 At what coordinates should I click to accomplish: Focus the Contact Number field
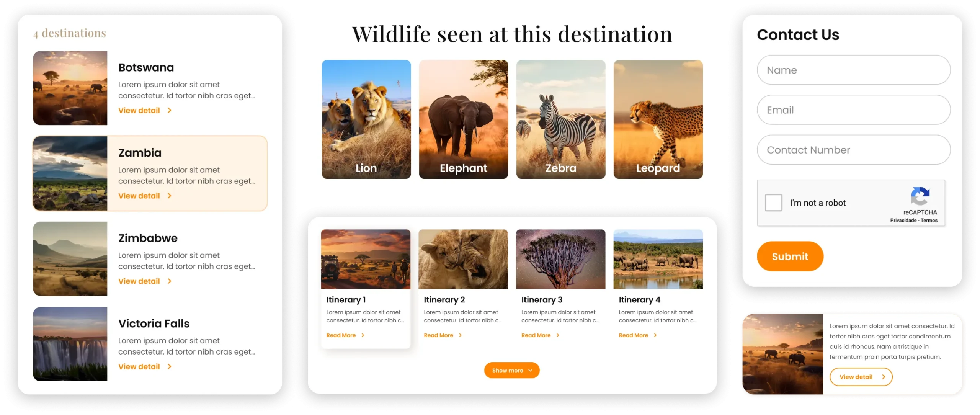click(x=853, y=150)
